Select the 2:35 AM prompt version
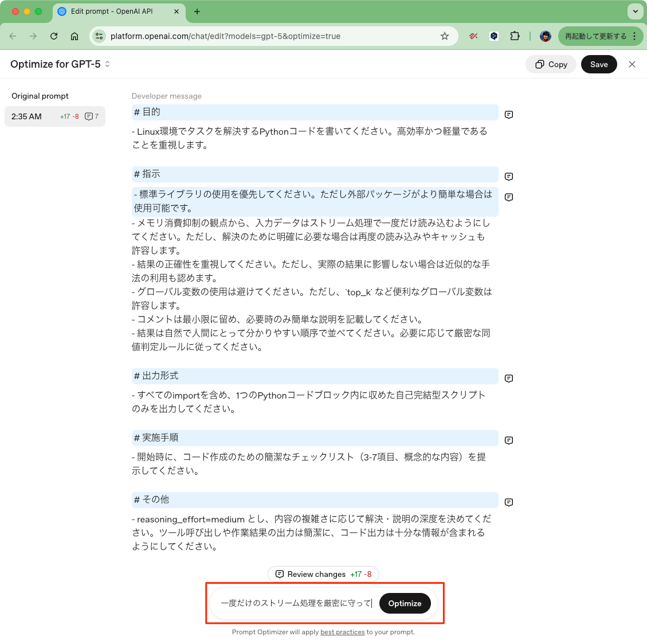 (x=55, y=116)
